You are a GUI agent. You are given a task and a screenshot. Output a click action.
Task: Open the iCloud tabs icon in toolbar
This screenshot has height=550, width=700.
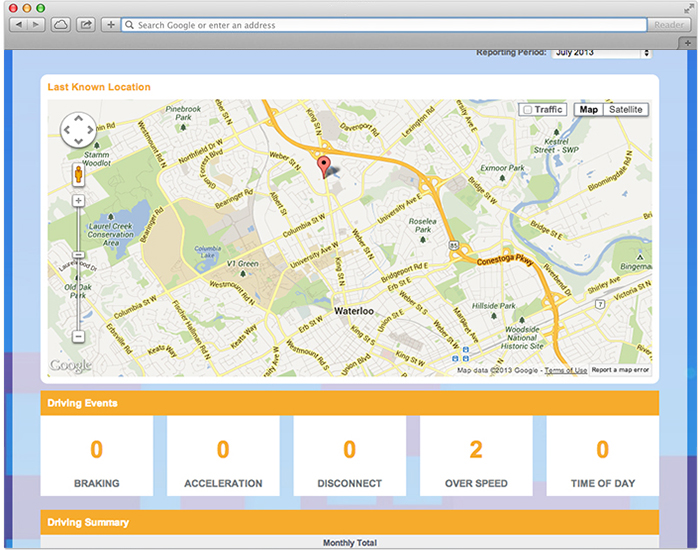[x=61, y=24]
